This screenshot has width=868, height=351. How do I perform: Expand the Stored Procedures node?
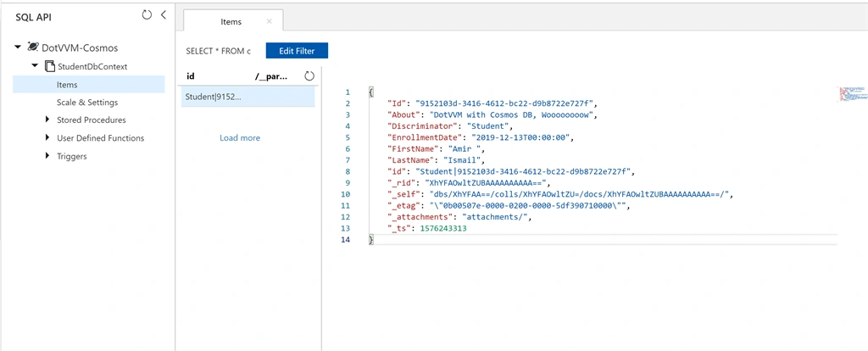[x=47, y=120]
